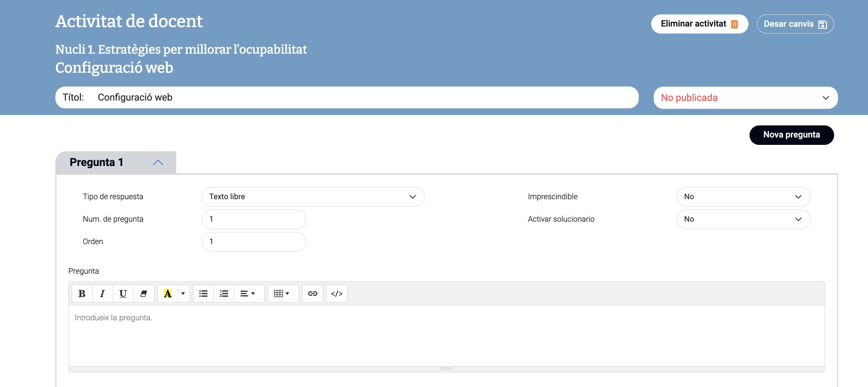Click the eraser remove-formatting icon
Viewport: 868px width, 387px height.
[x=144, y=293]
